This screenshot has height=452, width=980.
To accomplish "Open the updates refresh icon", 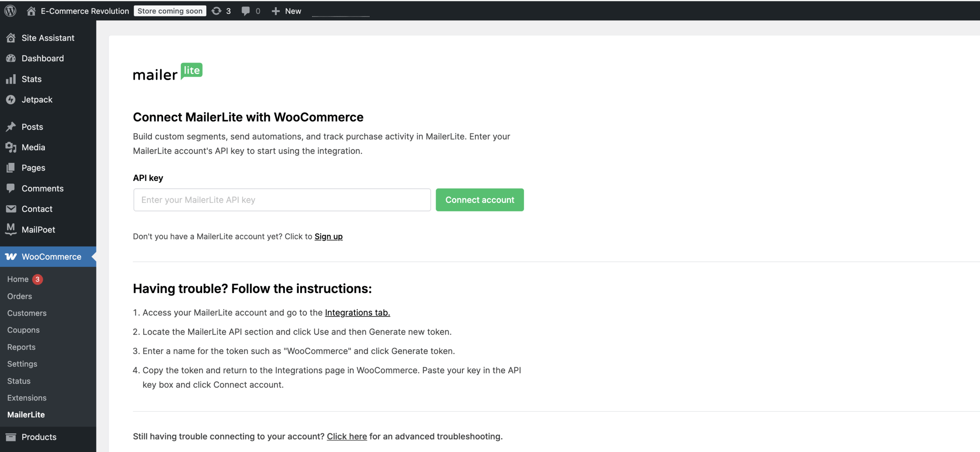I will tap(216, 11).
